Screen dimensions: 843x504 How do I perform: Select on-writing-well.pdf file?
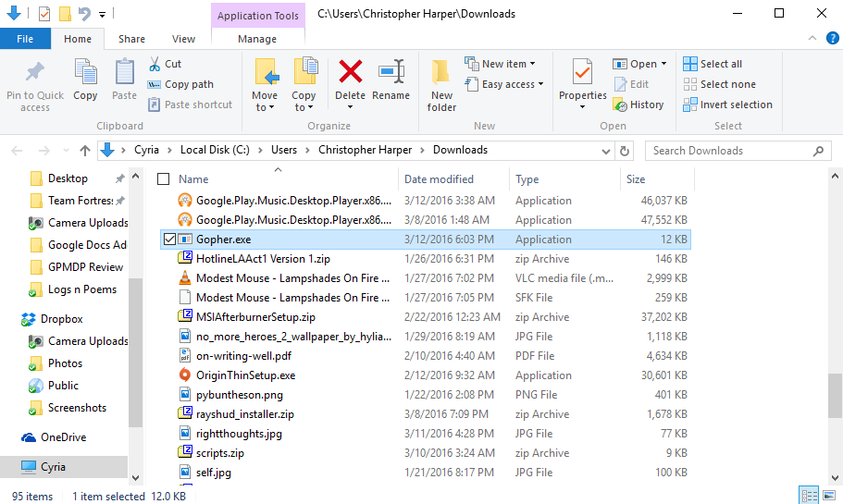[x=244, y=356]
